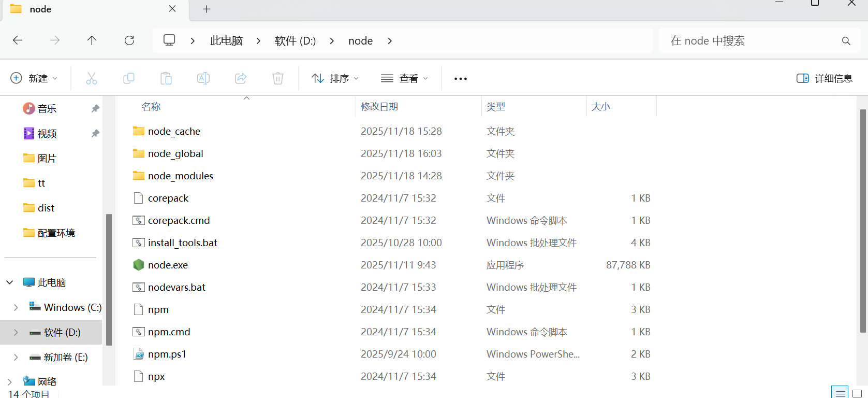Image resolution: width=868 pixels, height=398 pixels.
Task: Collapse the 此电脑 tree node
Action: pos(10,282)
